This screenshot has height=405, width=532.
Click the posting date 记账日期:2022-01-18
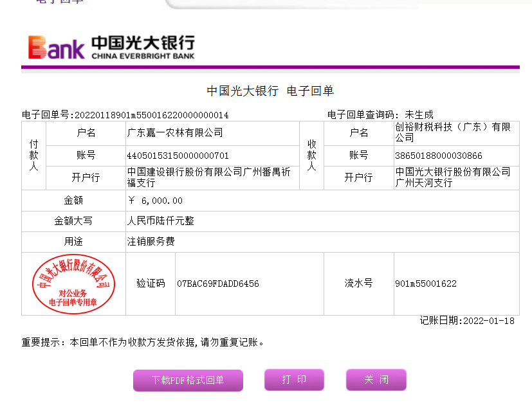[x=467, y=321]
